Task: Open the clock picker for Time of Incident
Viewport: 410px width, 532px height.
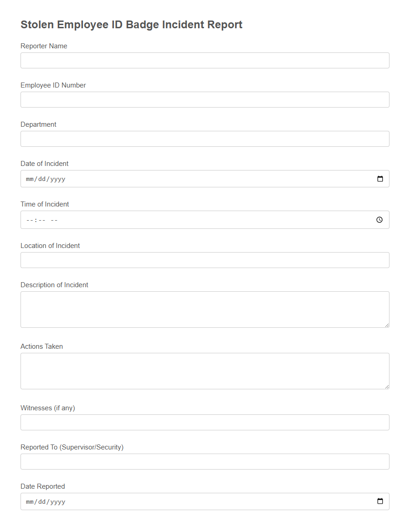Action: 379,220
